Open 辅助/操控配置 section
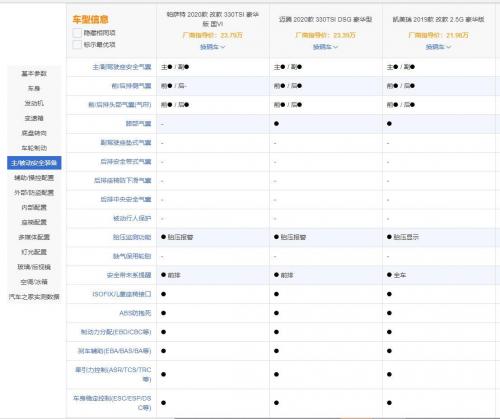The width and height of the screenshot is (500, 419). [34, 178]
